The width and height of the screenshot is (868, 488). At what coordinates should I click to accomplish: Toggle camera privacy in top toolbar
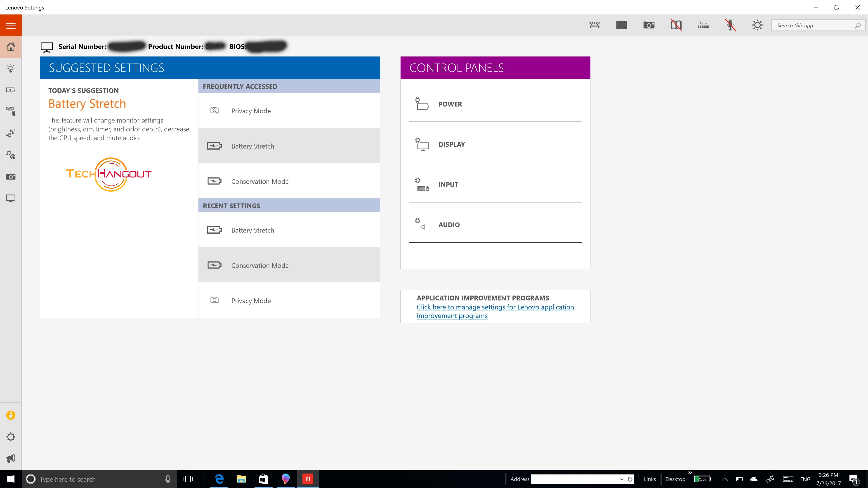click(649, 25)
